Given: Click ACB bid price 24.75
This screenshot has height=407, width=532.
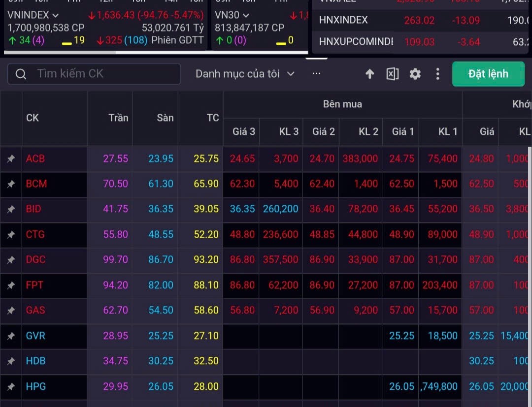Looking at the screenshot, I should pos(402,158).
